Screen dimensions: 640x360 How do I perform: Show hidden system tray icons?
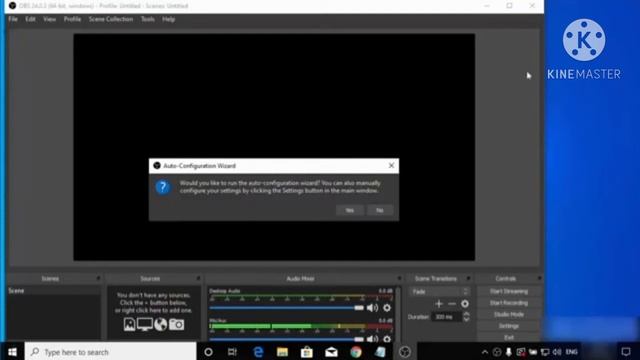click(484, 352)
